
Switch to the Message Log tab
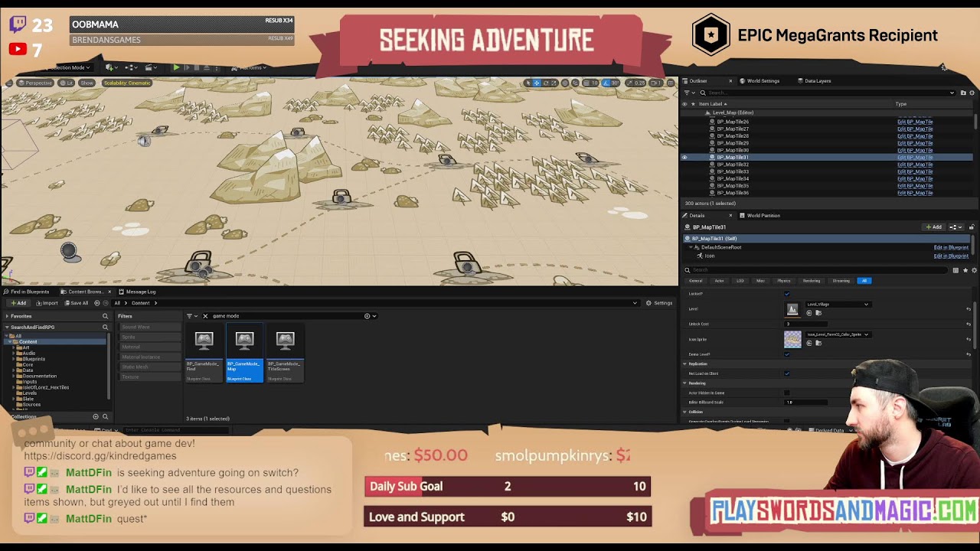click(137, 292)
